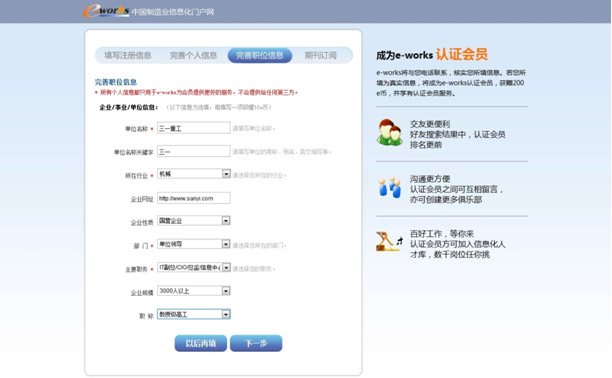612x378 pixels.
Task: Click the 交友更便利 text
Action: click(x=430, y=124)
